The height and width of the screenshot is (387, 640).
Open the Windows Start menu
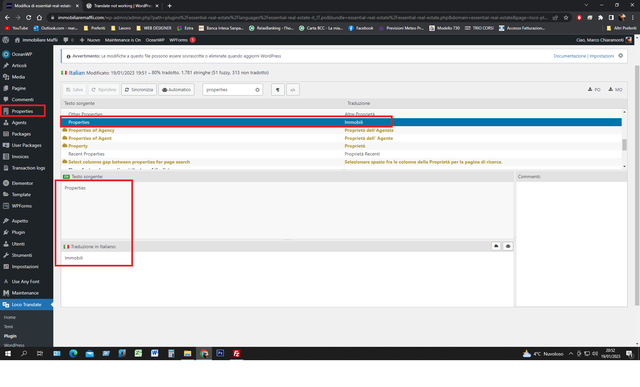point(8,354)
